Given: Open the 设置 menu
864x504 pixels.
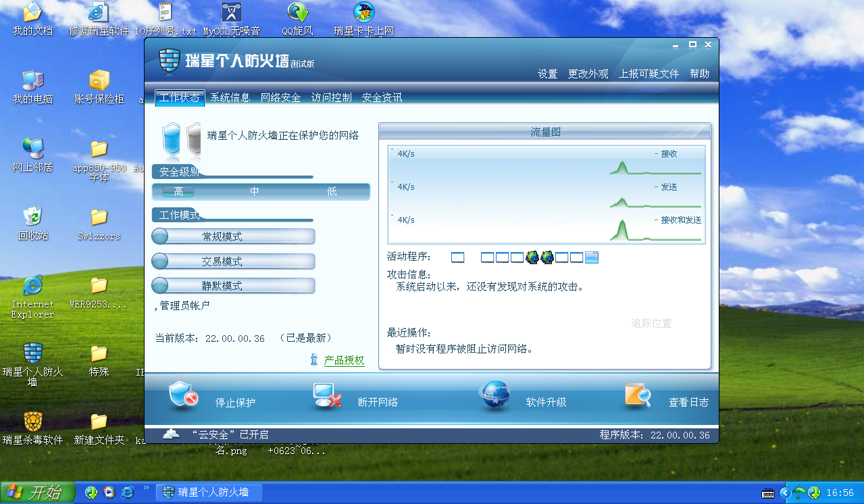Looking at the screenshot, I should (x=548, y=74).
